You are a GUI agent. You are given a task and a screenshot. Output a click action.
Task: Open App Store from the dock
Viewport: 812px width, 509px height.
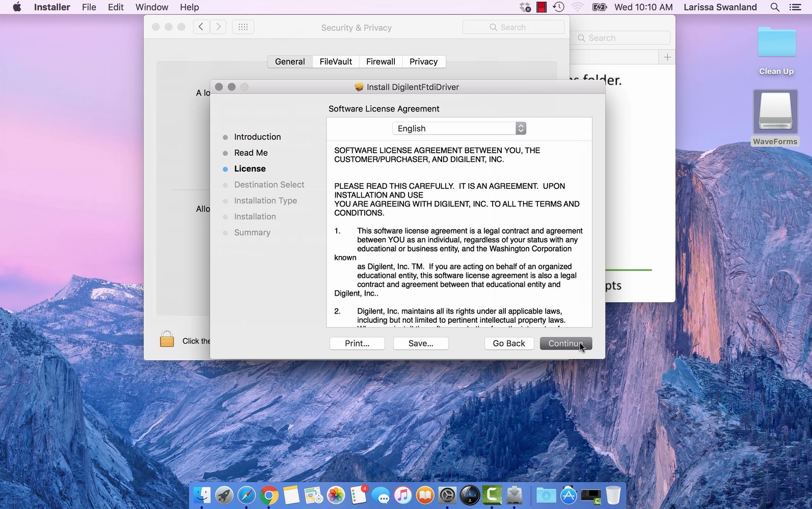click(x=569, y=495)
